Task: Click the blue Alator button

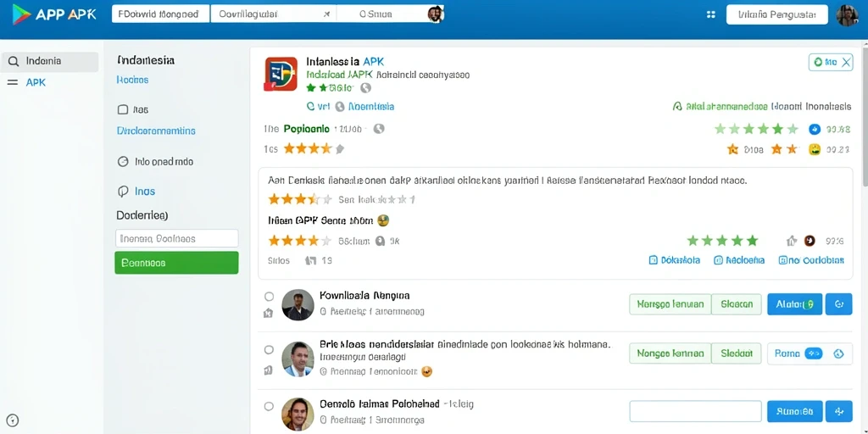Action: [x=795, y=304]
